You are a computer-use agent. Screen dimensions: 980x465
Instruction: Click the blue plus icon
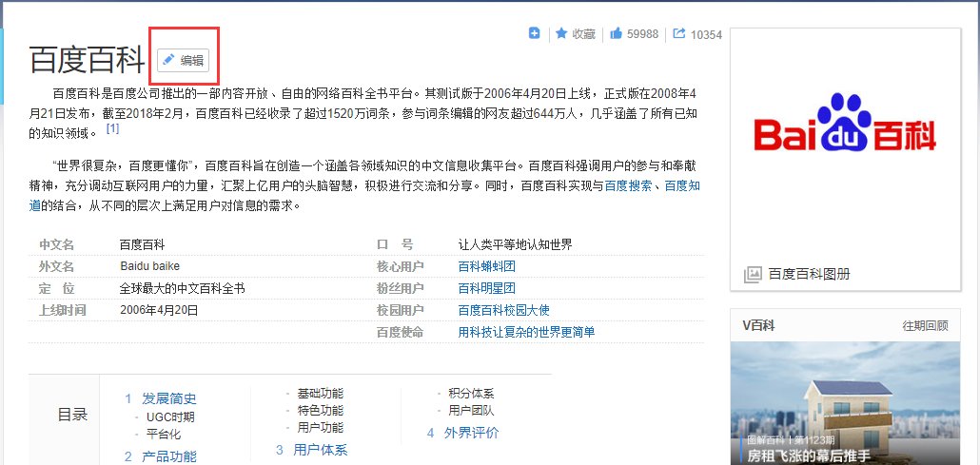click(x=535, y=33)
